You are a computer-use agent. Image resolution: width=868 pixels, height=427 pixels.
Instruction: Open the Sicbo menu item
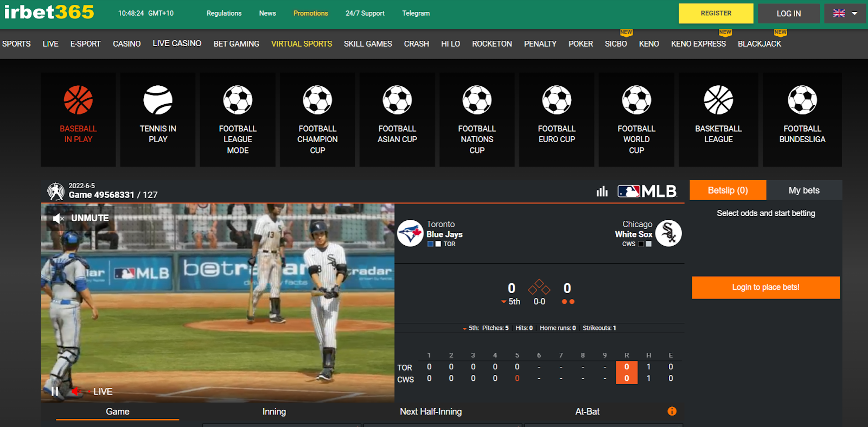point(616,43)
